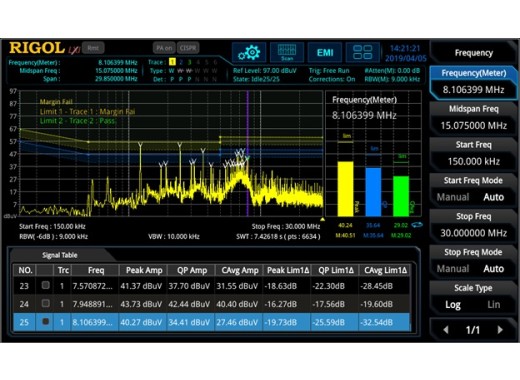Viewport: 520px width, 380px height.
Task: Select Frequency(Meter) softkey
Action: 473,82
